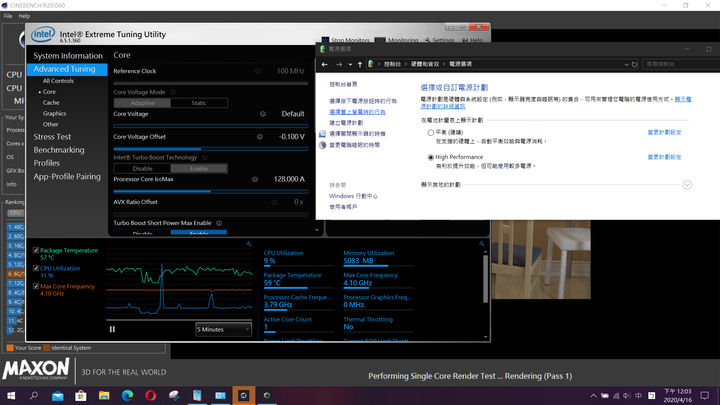
Task: Click the Processor Core IccMax slider
Action: [x=211, y=191]
